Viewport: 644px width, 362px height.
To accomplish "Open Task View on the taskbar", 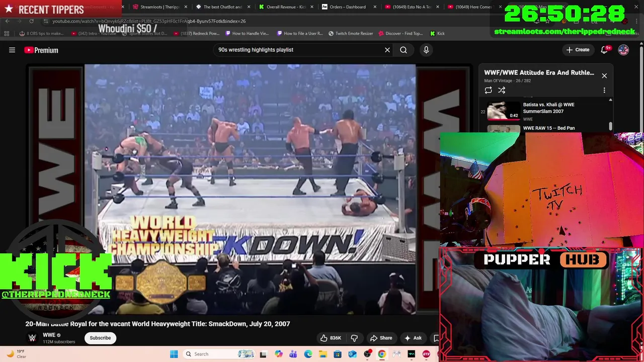I will (x=263, y=354).
